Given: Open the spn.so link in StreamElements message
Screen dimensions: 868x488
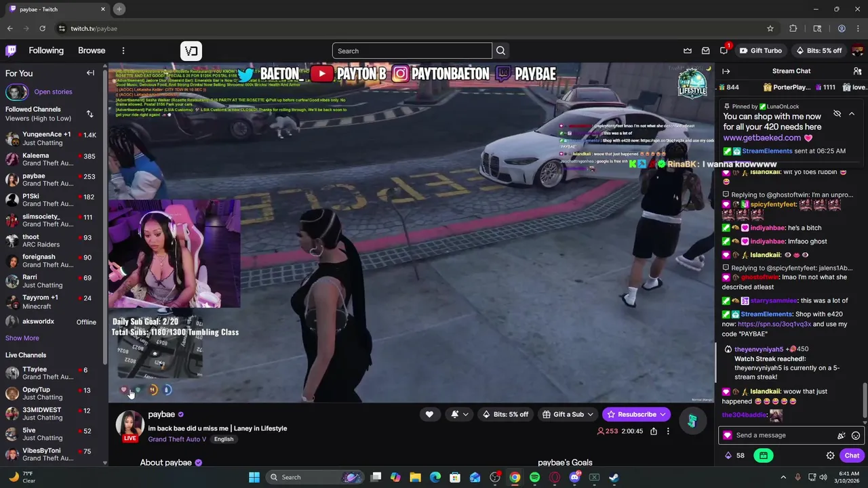Looking at the screenshot, I should pos(774,324).
